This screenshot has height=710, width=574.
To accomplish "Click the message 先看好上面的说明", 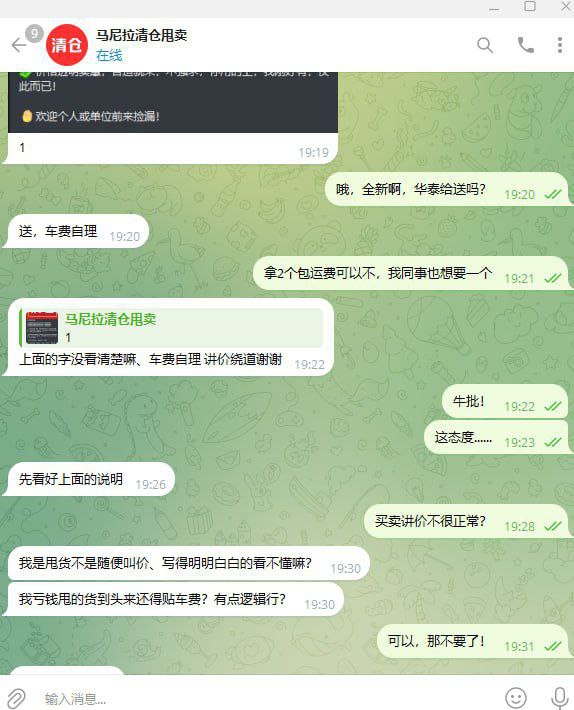I will pos(89,479).
